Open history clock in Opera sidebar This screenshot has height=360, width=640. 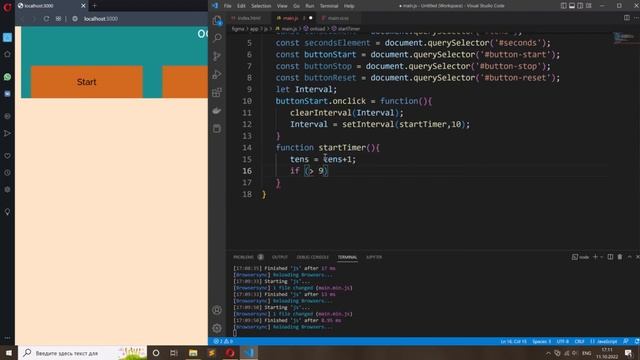[7, 173]
